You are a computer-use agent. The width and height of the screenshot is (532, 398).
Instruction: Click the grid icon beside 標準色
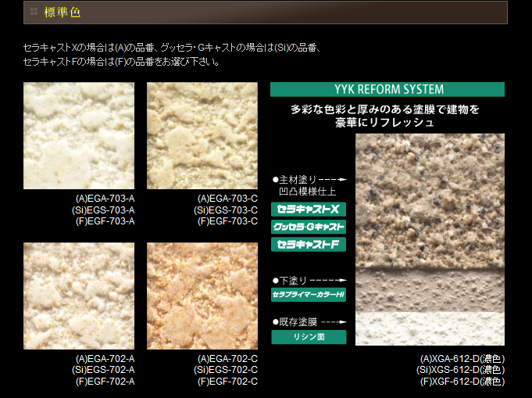point(34,13)
